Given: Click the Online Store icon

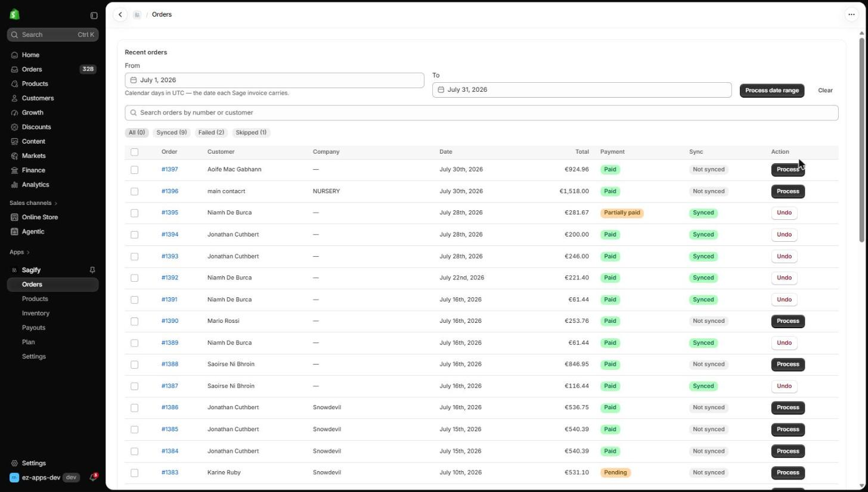Looking at the screenshot, I should (14, 217).
